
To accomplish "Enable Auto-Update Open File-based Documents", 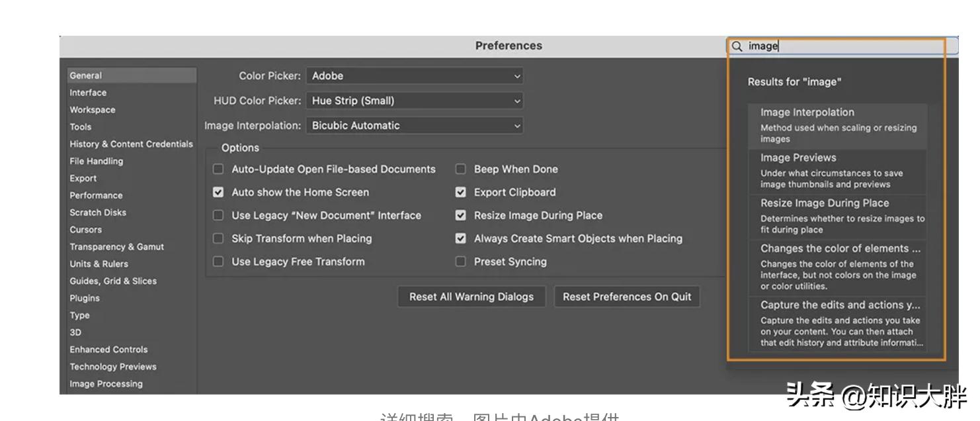I will [x=218, y=169].
